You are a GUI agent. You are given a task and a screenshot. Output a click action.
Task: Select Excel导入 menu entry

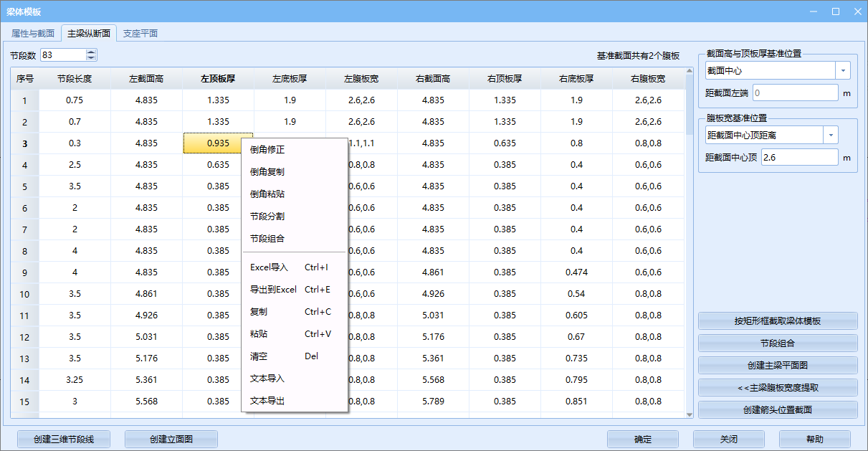[x=269, y=267]
